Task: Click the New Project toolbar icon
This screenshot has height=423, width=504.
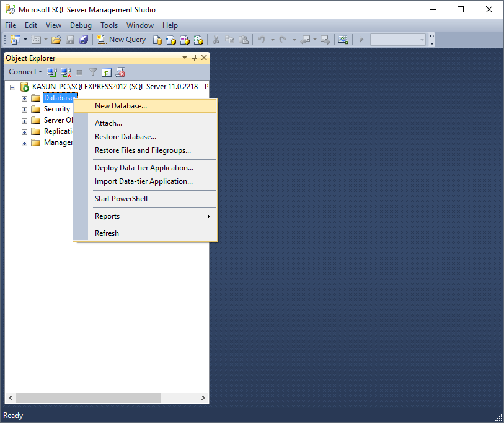Action: tap(15, 40)
